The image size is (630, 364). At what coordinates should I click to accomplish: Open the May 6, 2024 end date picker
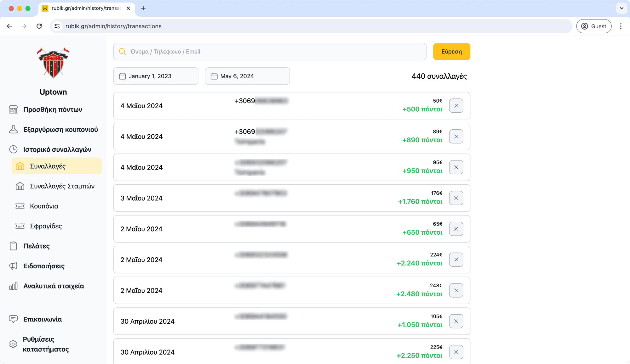[247, 76]
